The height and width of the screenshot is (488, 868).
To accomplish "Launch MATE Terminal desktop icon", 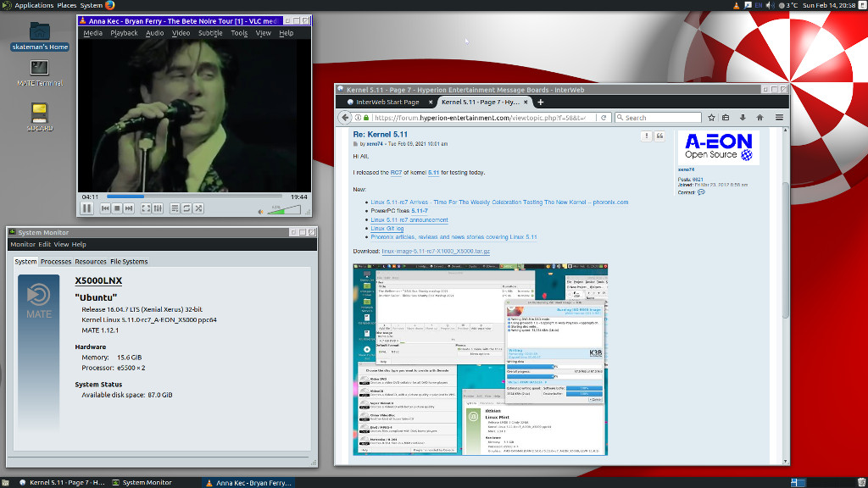I will pyautogui.click(x=39, y=73).
